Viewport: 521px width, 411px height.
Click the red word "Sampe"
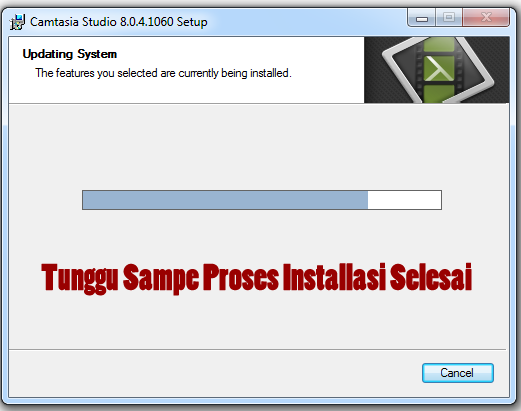click(161, 278)
